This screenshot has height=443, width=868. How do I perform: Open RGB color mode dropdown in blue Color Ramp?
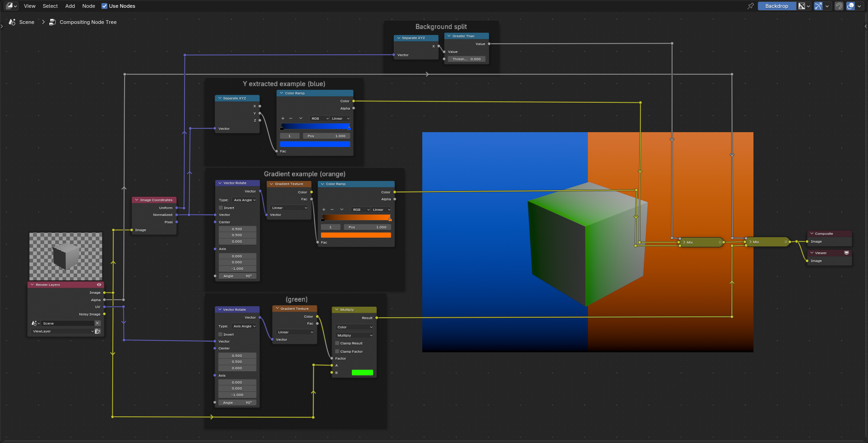point(320,118)
